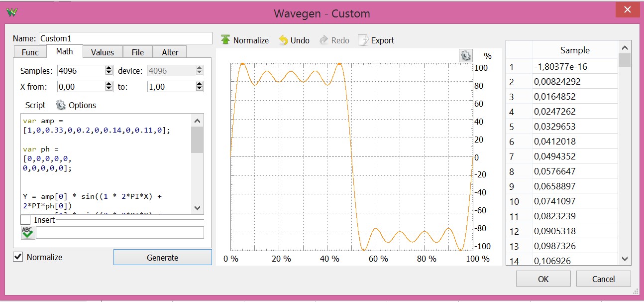Switch to the File tab
This screenshot has width=644, height=302.
138,52
